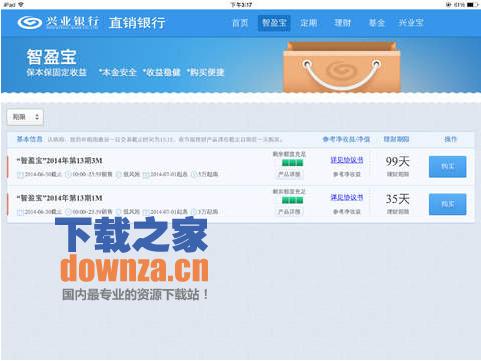Switch to the 定期 tab

tap(308, 23)
